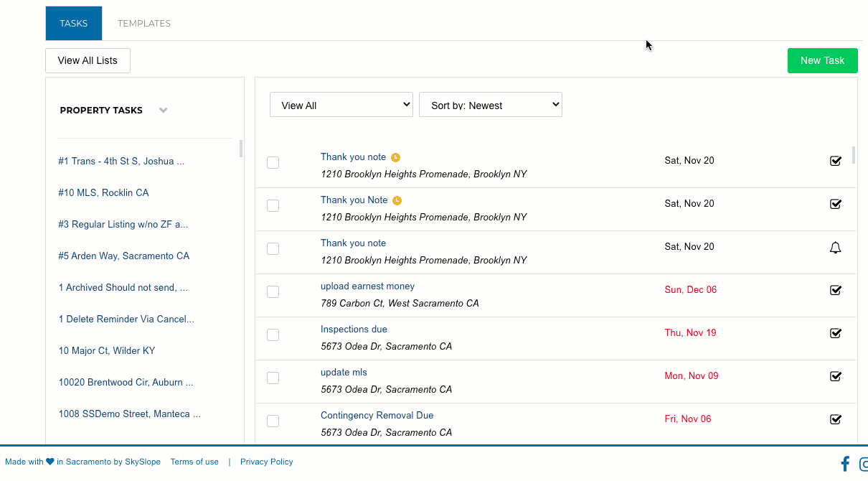Select property '#5 Arden Way, Sacramento CA'

124,256
